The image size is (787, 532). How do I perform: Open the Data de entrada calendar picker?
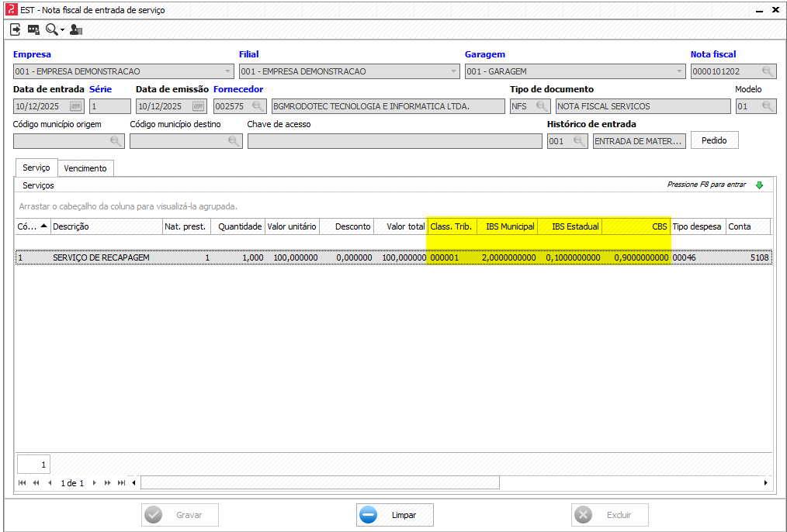click(75, 106)
